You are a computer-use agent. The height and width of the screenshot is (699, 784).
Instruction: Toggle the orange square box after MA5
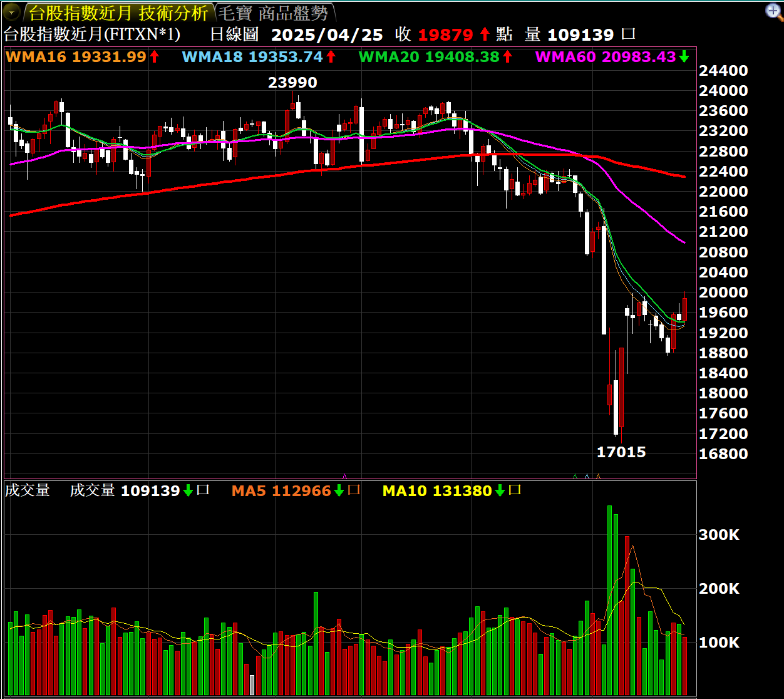pos(354,490)
